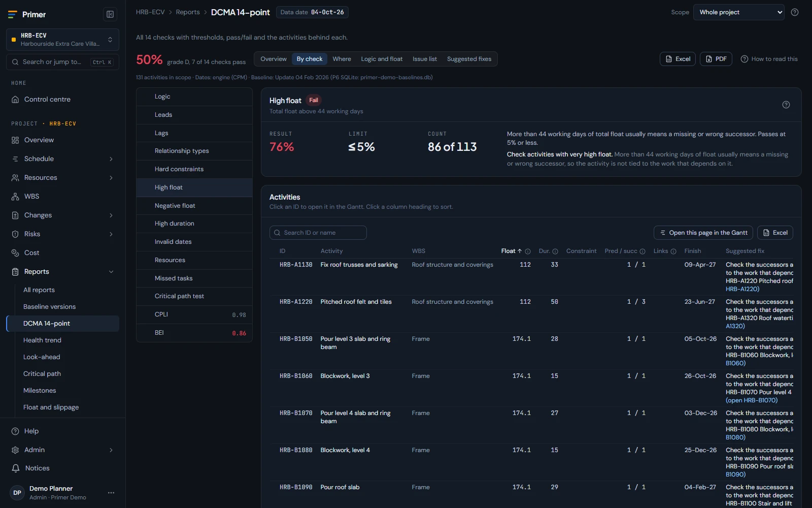Click help icon beside Scope dropdown
The height and width of the screenshot is (508, 812).
795,12
